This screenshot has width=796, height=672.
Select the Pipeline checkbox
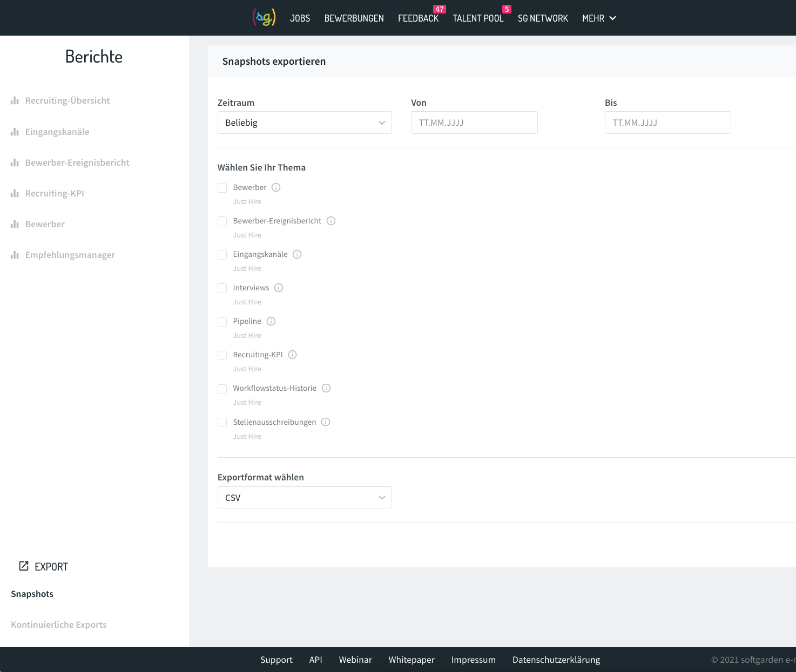click(x=222, y=322)
